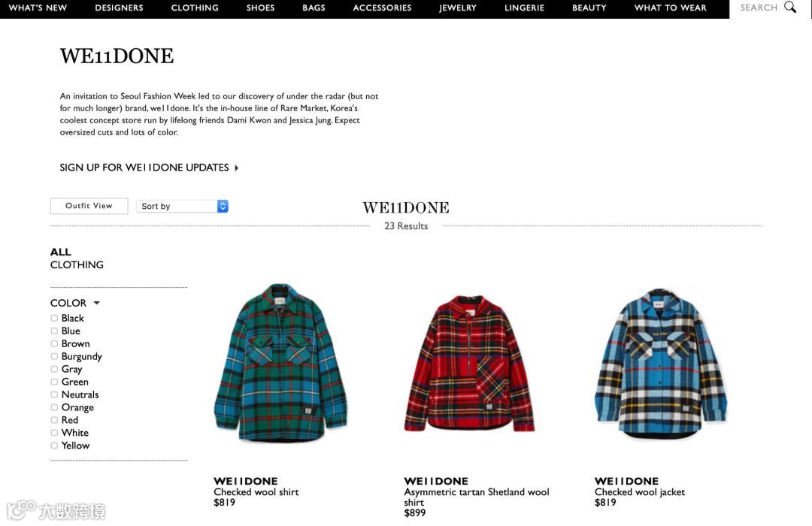The width and height of the screenshot is (812, 526).
Task: Check the Burgundy color filter
Action: 54,356
